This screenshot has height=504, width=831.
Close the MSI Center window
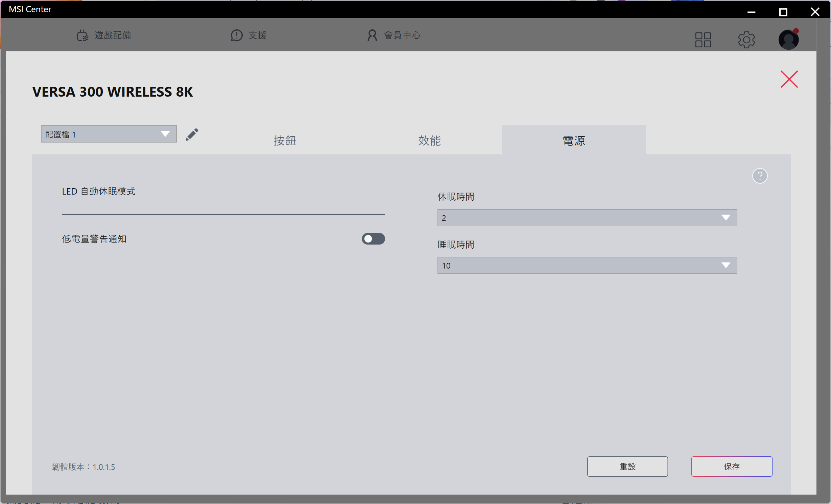click(x=815, y=12)
